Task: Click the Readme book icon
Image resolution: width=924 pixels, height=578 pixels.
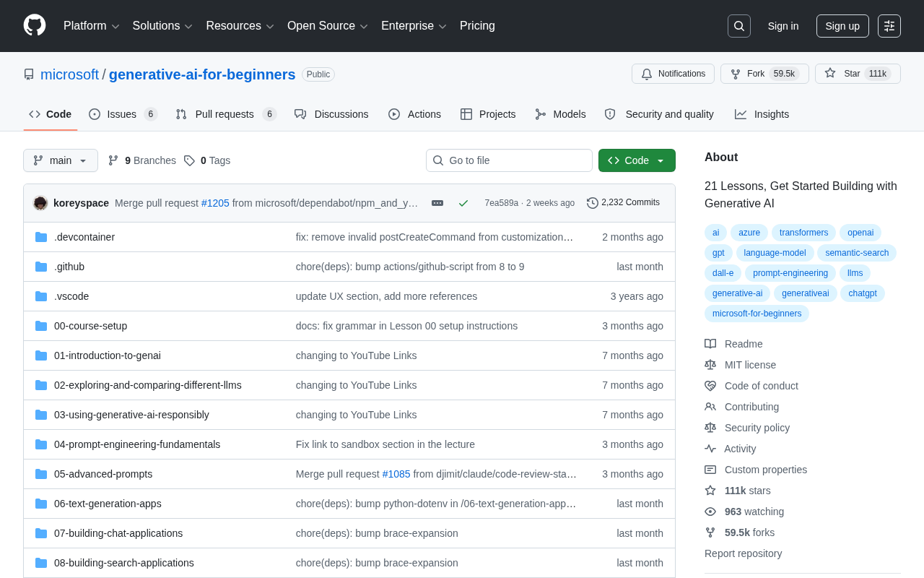Action: point(710,344)
